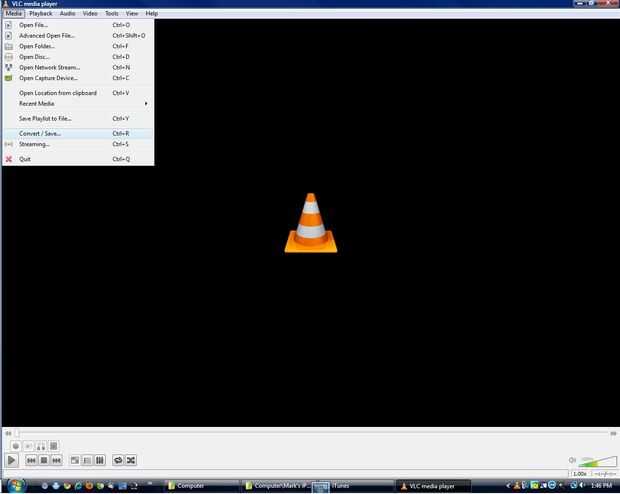
Task: Click the Open Network Stream icon
Action: 8,68
